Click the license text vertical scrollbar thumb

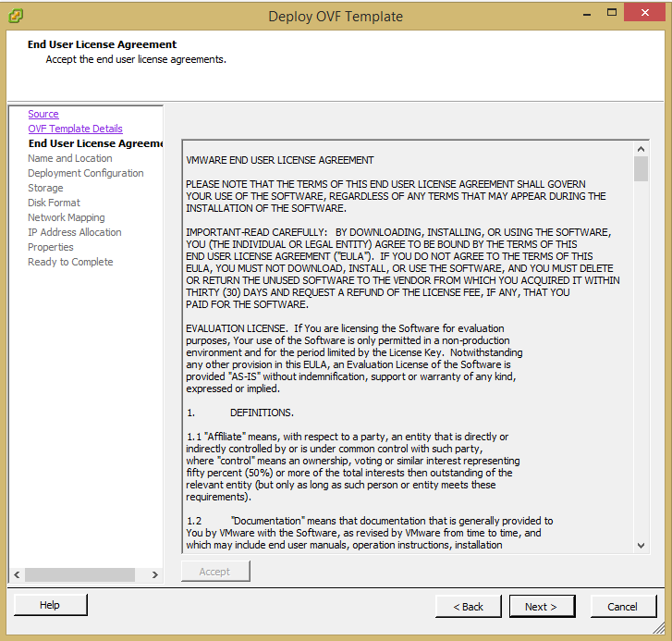coord(641,169)
